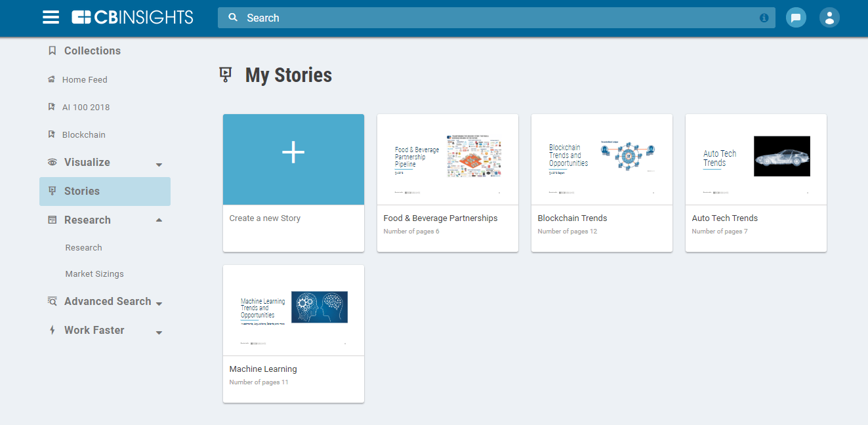
Task: Open the Auto Tech Trends story thumbnail
Action: coord(756,159)
